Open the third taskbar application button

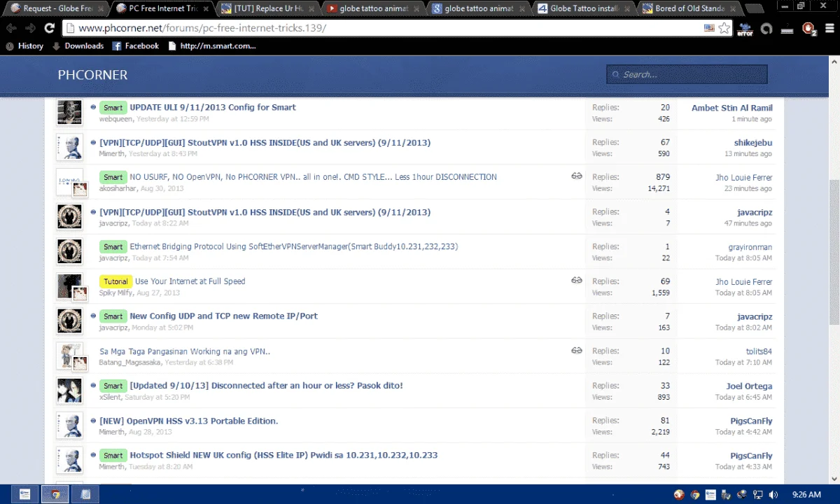[85, 494]
